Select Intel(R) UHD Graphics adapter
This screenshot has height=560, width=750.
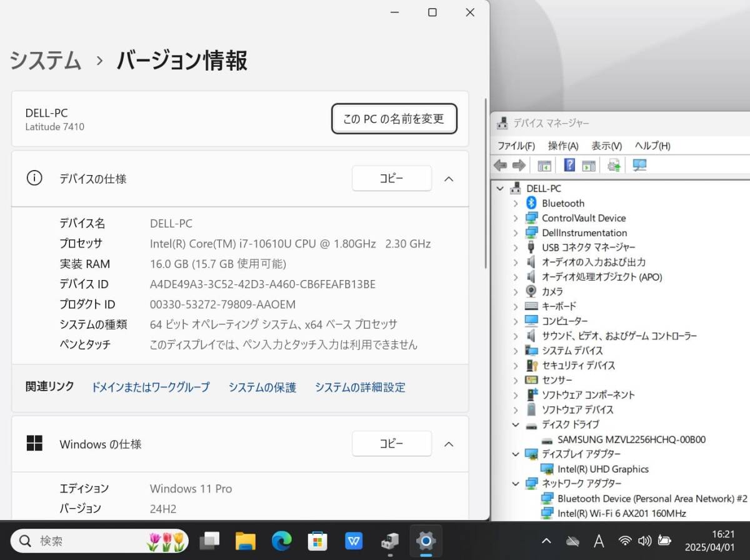coord(603,469)
